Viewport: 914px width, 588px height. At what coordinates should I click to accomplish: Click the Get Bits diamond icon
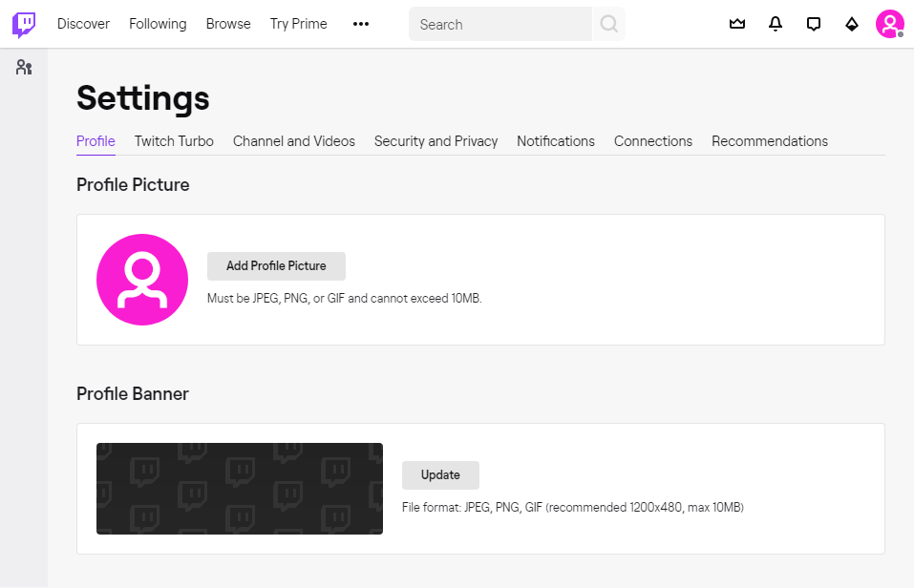pyautogui.click(x=851, y=24)
